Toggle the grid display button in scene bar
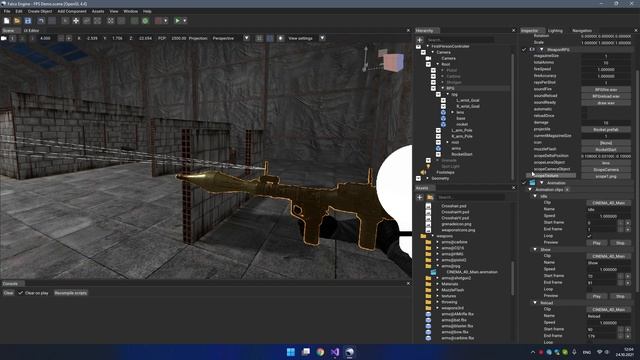Viewport: 640px width, 360px height. (x=259, y=38)
